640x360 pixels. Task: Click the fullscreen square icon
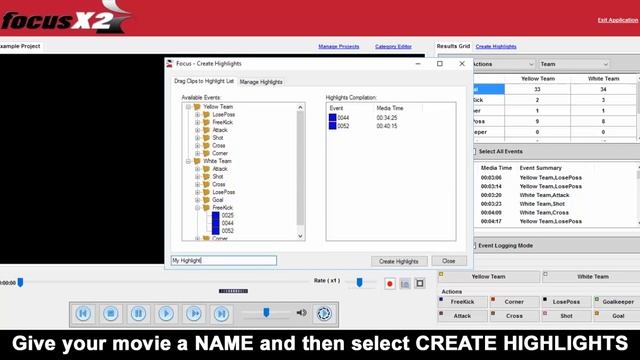coord(420,283)
